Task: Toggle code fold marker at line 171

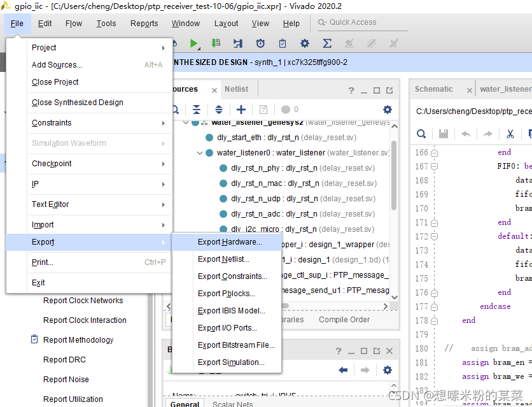Action: coord(434,223)
